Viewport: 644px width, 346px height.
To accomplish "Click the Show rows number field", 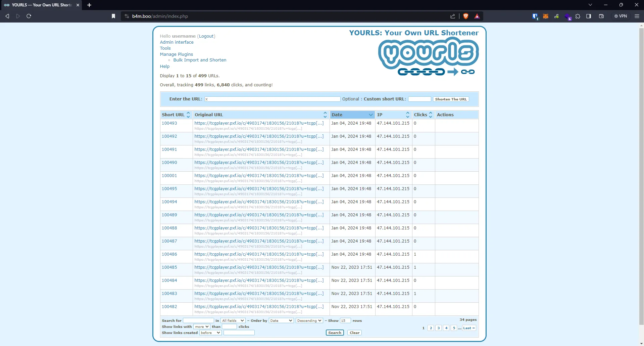I will pyautogui.click(x=345, y=320).
